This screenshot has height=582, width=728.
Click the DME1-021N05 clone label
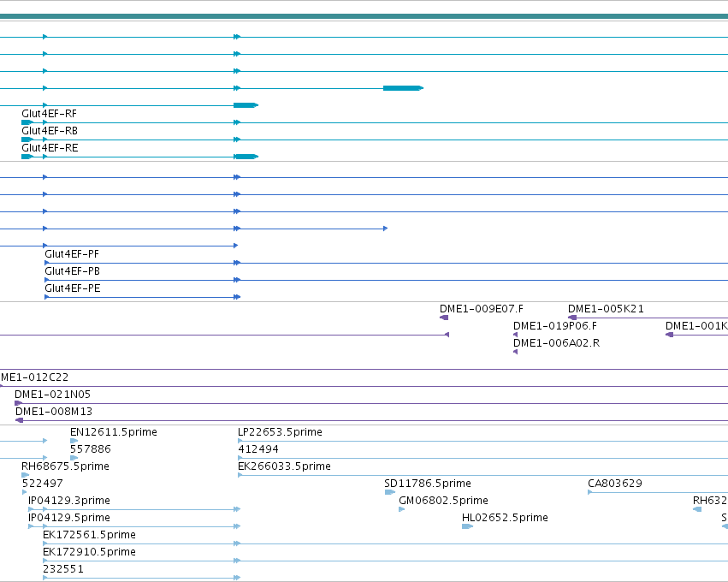pyautogui.click(x=52, y=395)
